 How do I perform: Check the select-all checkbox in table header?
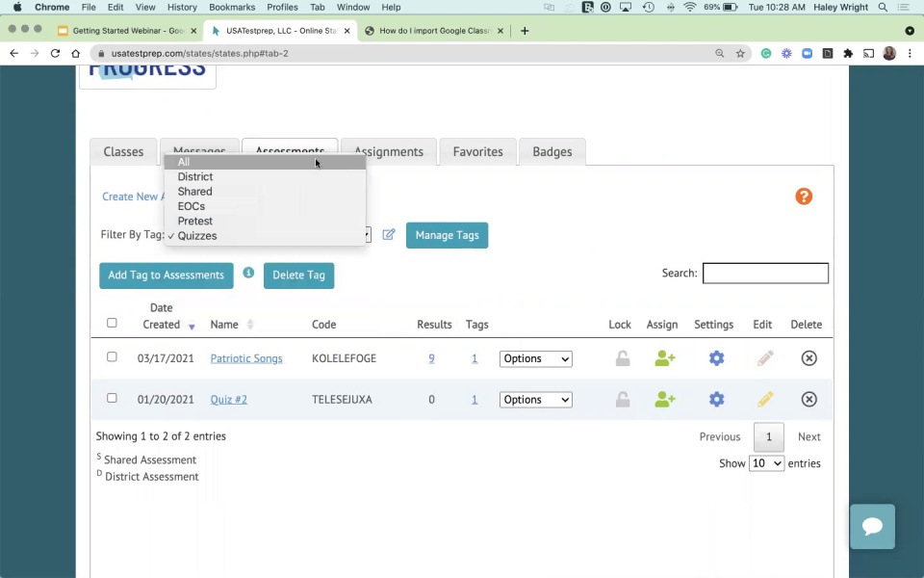pyautogui.click(x=112, y=323)
